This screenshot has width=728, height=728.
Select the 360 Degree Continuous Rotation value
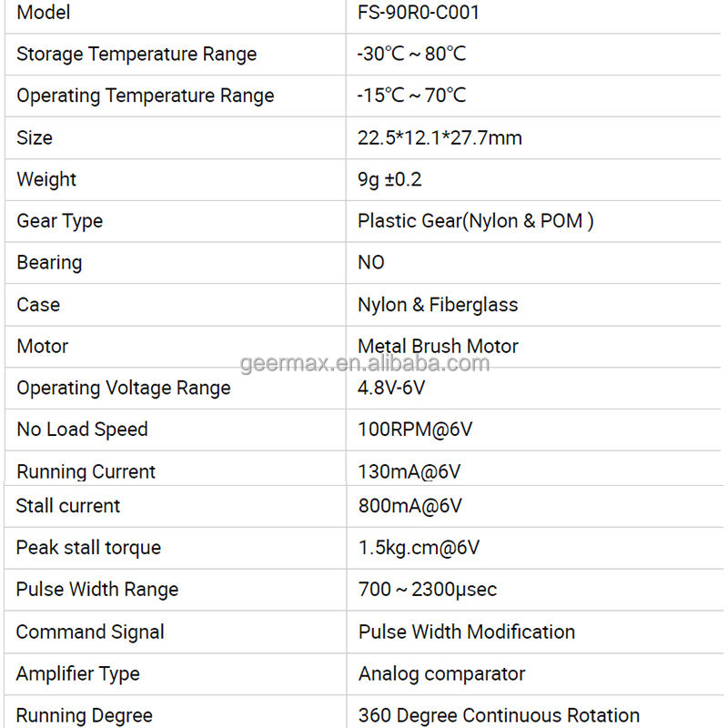499,715
